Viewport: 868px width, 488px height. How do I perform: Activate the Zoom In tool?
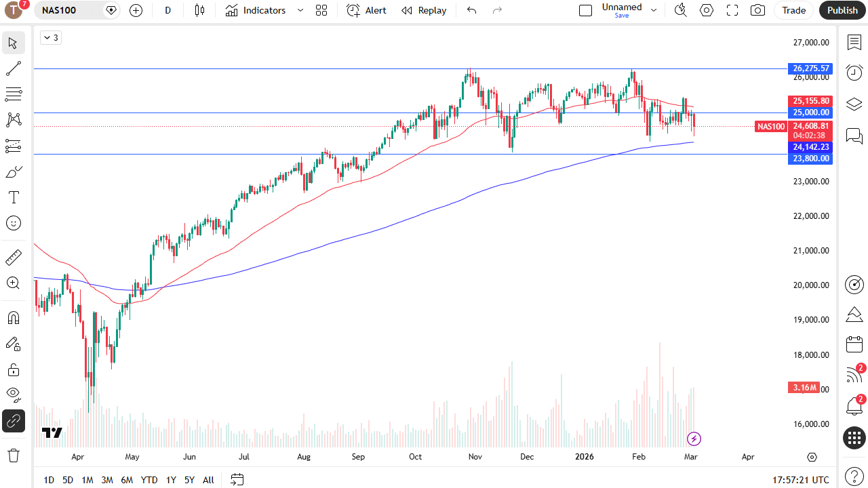[14, 283]
